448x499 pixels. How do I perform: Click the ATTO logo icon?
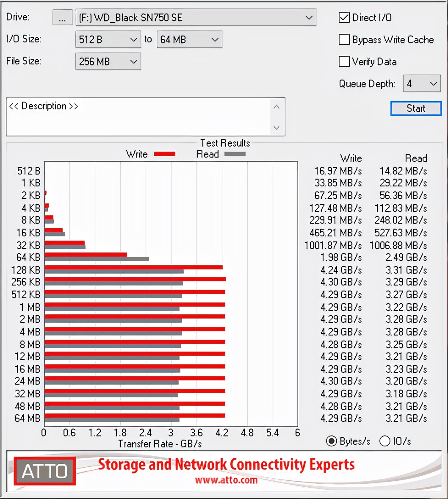[x=44, y=471]
